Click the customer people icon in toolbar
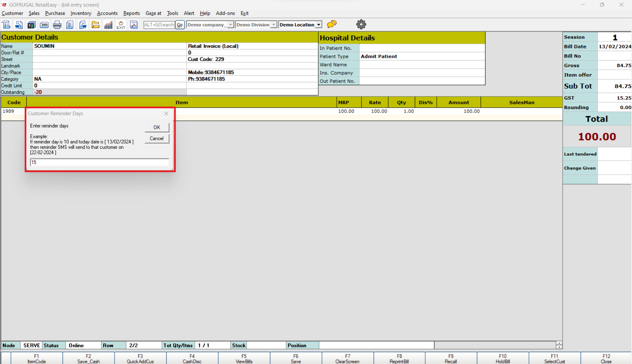Image resolution: width=632 pixels, height=364 pixels. click(x=31, y=25)
